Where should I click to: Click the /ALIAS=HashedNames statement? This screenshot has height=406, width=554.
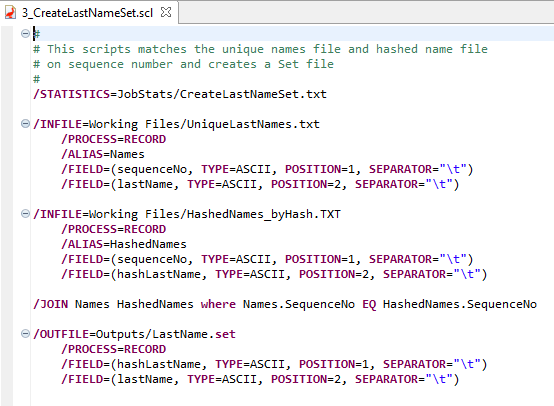coord(124,244)
